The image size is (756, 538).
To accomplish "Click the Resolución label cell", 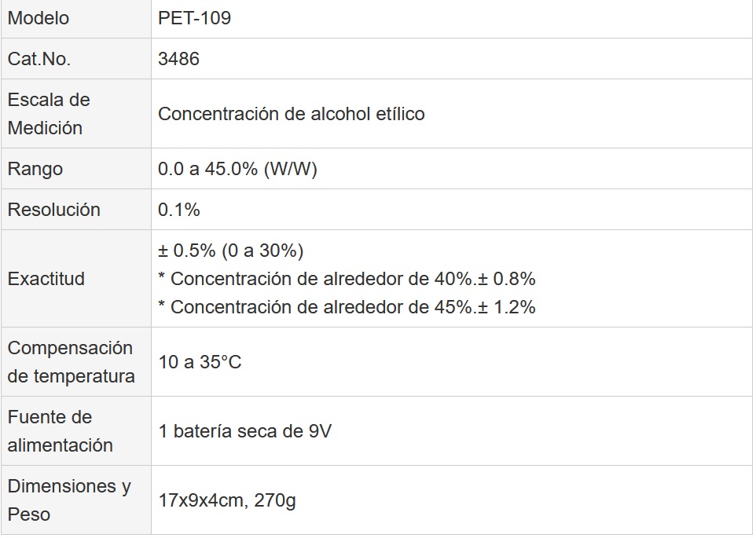I will click(54, 210).
